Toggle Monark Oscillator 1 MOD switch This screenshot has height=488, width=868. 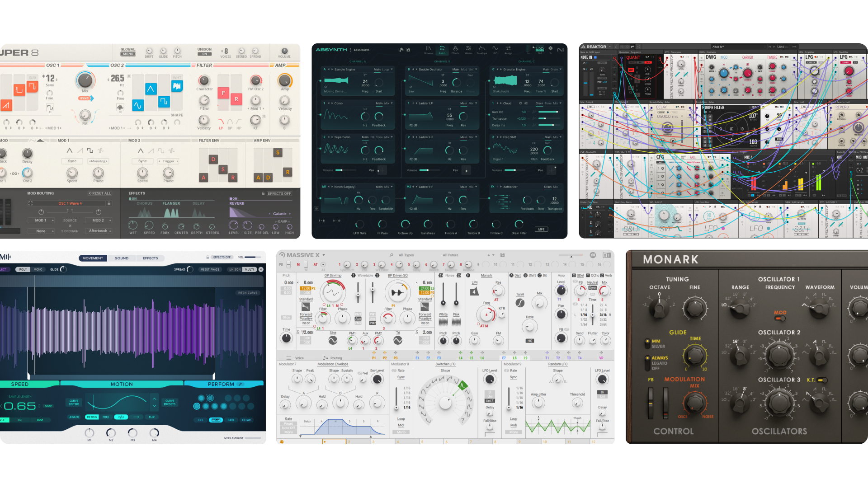tap(780, 318)
